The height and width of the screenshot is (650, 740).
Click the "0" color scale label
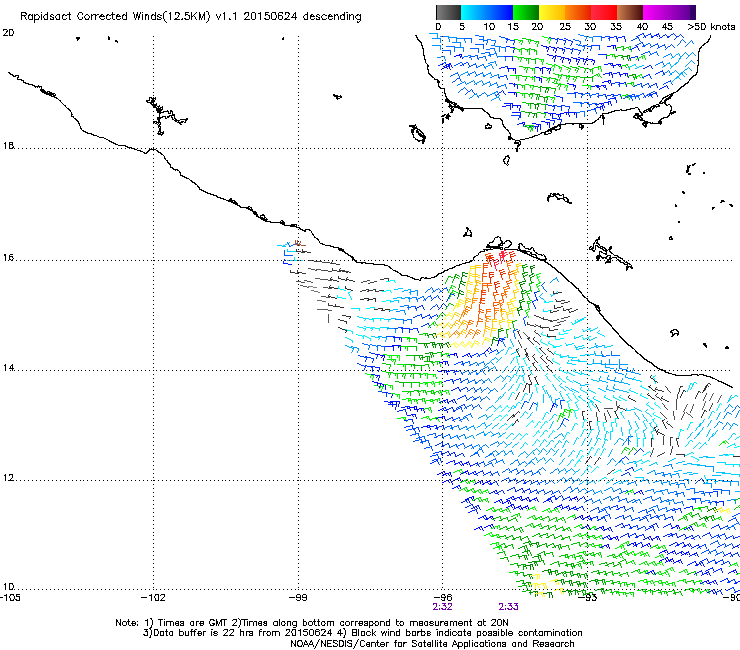(438, 27)
